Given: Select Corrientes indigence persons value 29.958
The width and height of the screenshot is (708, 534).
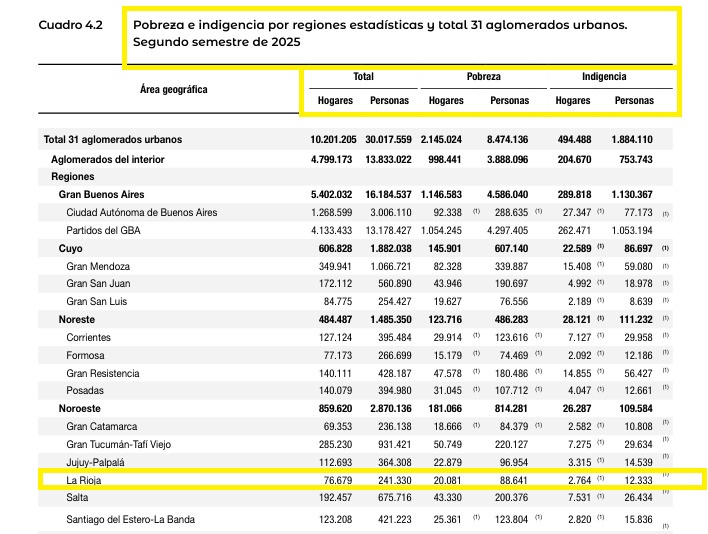Looking at the screenshot, I should (x=638, y=338).
